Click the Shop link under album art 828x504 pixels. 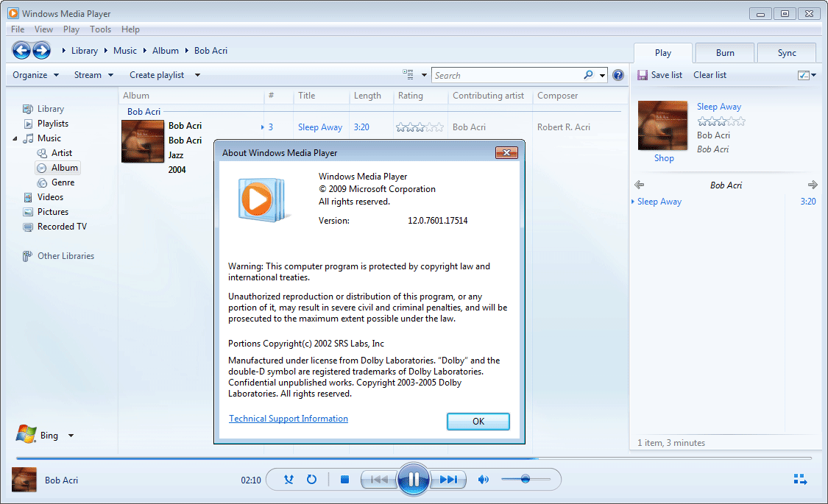tap(664, 157)
